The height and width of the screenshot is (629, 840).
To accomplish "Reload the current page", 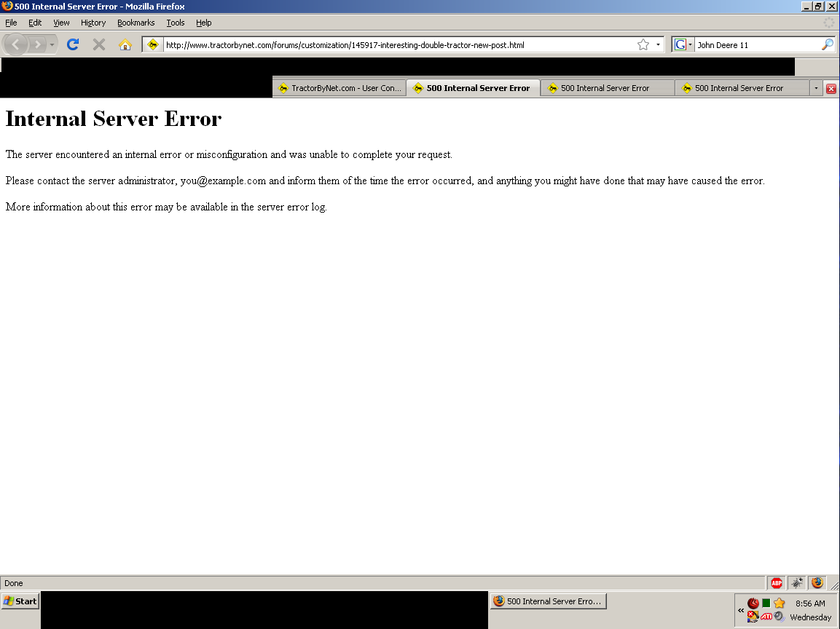I will click(x=73, y=44).
